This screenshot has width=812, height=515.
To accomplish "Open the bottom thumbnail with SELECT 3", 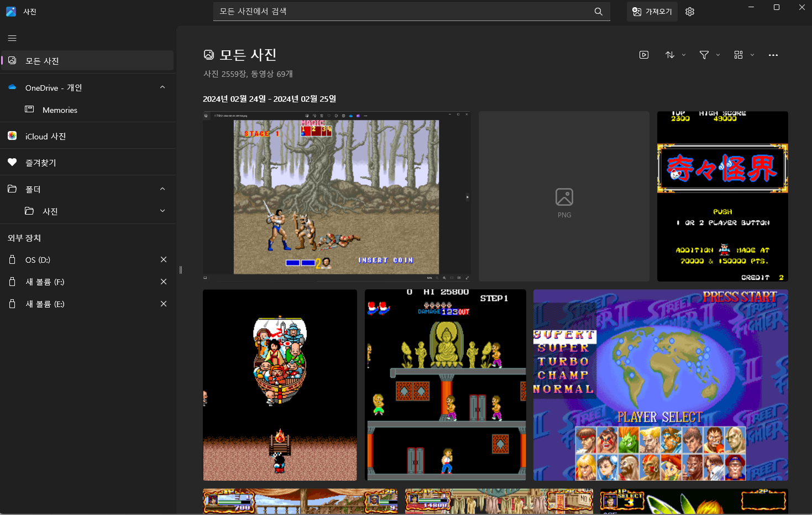I will coord(694,501).
